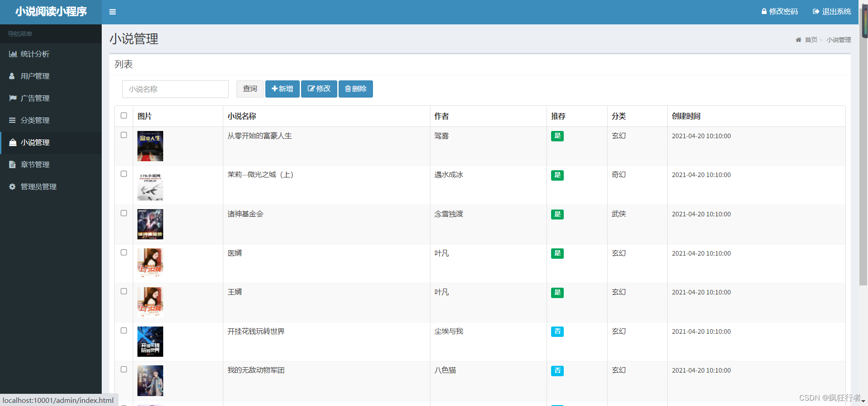This screenshot has width=868, height=406.
Task: Open 分类管理 in the sidebar
Action: [x=51, y=120]
